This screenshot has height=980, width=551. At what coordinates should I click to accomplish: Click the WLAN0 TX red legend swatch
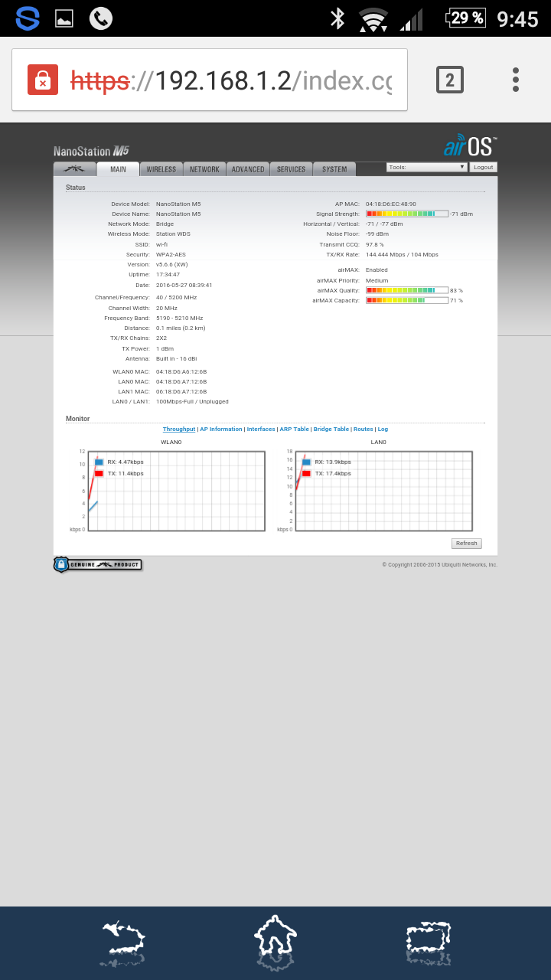pyautogui.click(x=99, y=474)
